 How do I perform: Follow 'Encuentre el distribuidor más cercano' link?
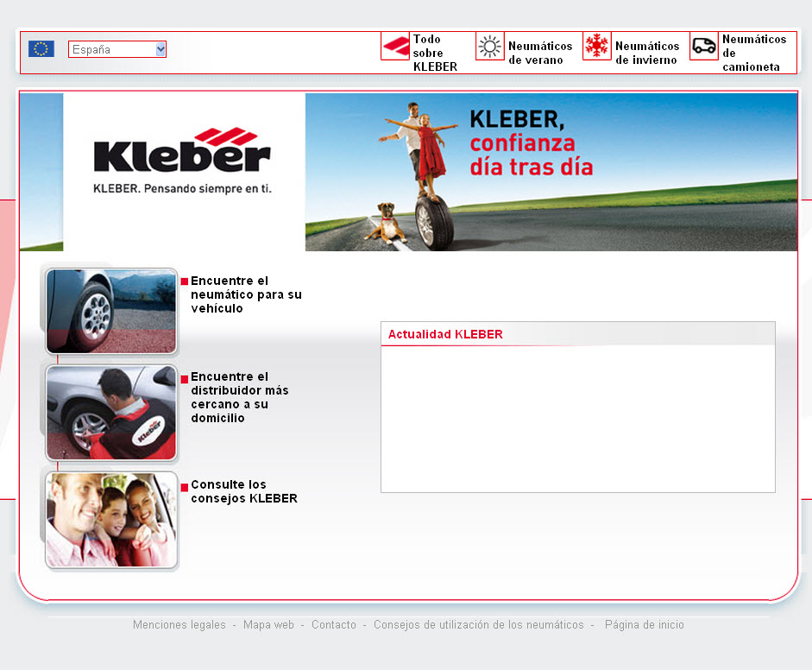click(x=240, y=397)
